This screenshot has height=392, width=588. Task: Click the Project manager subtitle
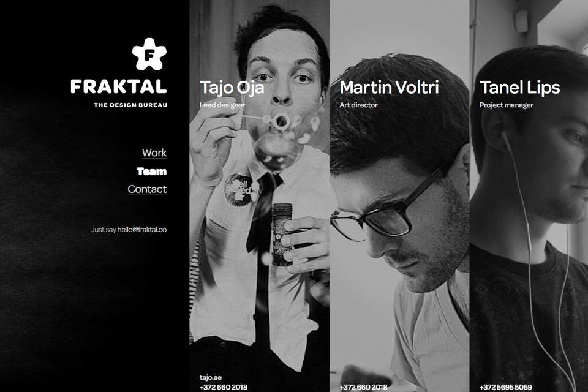[507, 105]
